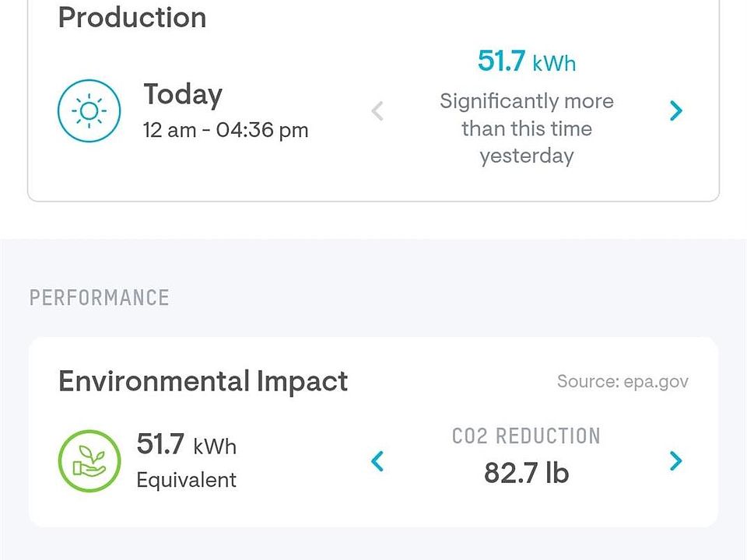The height and width of the screenshot is (560, 747).
Task: Advance Production card with right chevron
Action: point(675,111)
